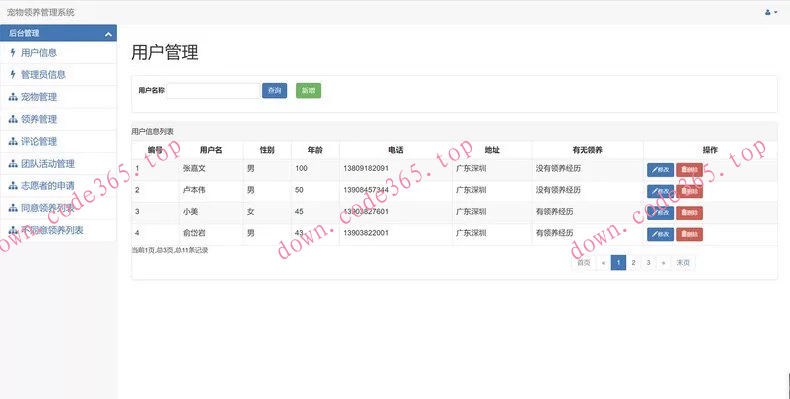Delete user 俞岱岩 with 删除 button
This screenshot has width=790, height=399.
(x=689, y=234)
